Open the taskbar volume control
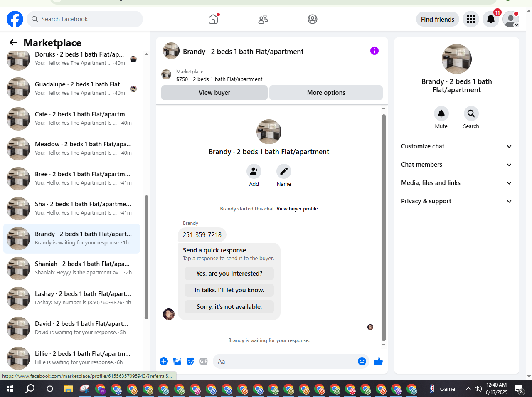The height and width of the screenshot is (397, 532). coord(478,389)
